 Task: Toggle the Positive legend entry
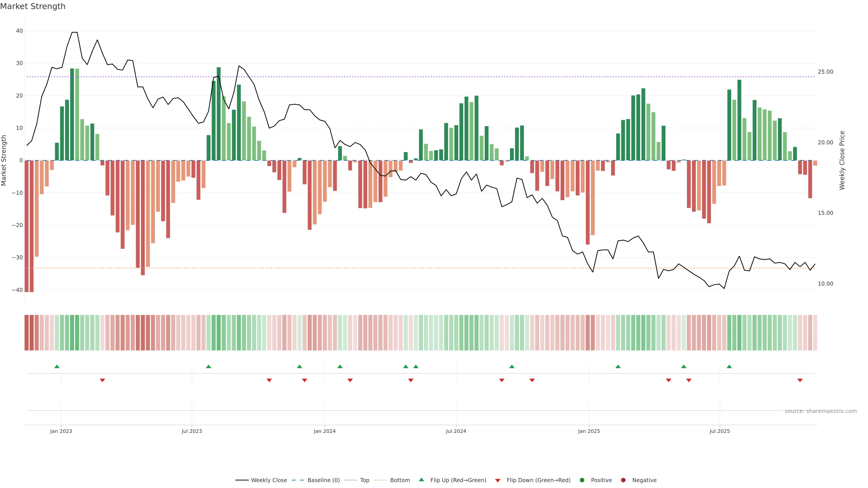click(x=601, y=480)
